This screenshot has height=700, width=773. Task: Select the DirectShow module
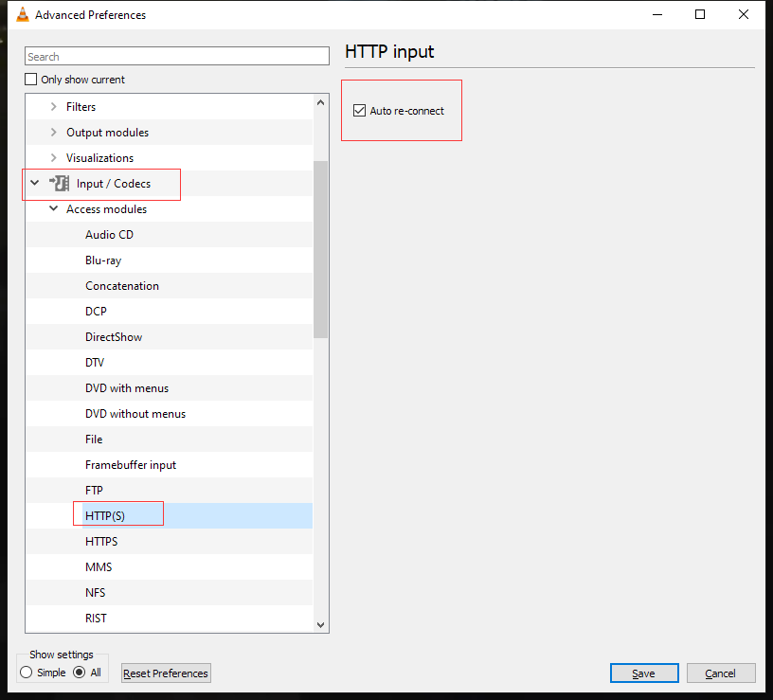[x=114, y=337]
